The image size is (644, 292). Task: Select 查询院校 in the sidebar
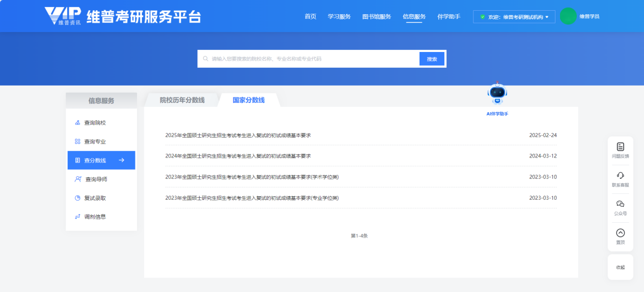click(95, 123)
